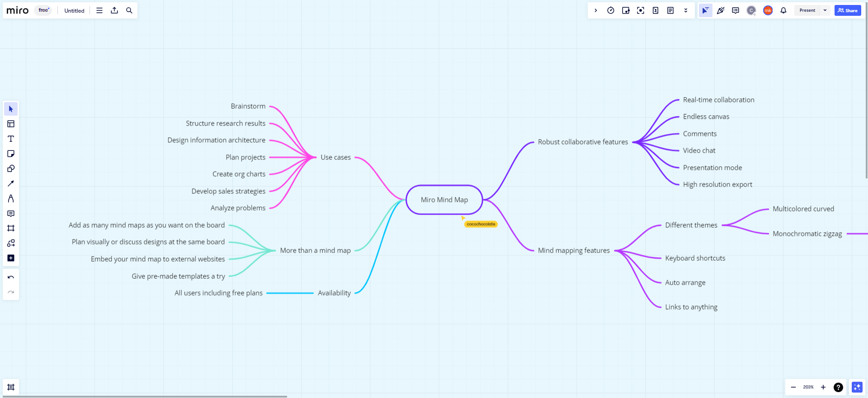The height and width of the screenshot is (398, 868).
Task: Select the Video chat node
Action: point(699,150)
